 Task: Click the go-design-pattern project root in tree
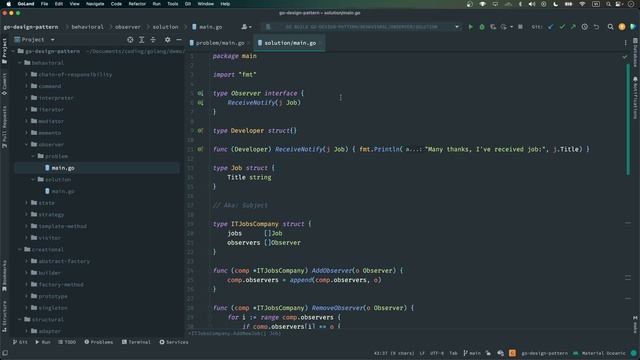pos(53,51)
